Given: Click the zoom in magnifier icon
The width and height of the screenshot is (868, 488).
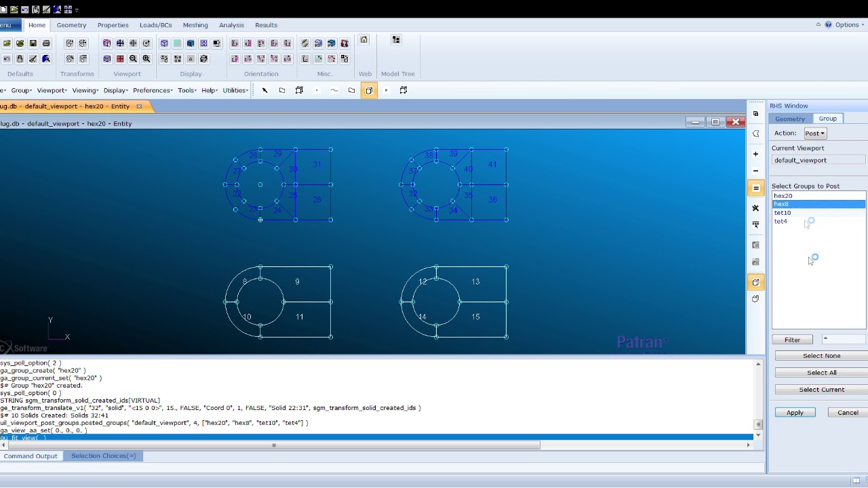Looking at the screenshot, I should click(146, 59).
